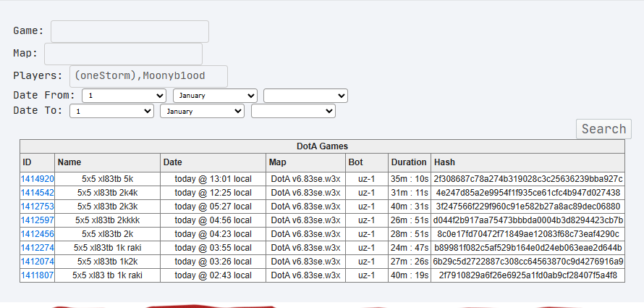
Task: Open the Date From month dropdown
Action: coord(215,96)
